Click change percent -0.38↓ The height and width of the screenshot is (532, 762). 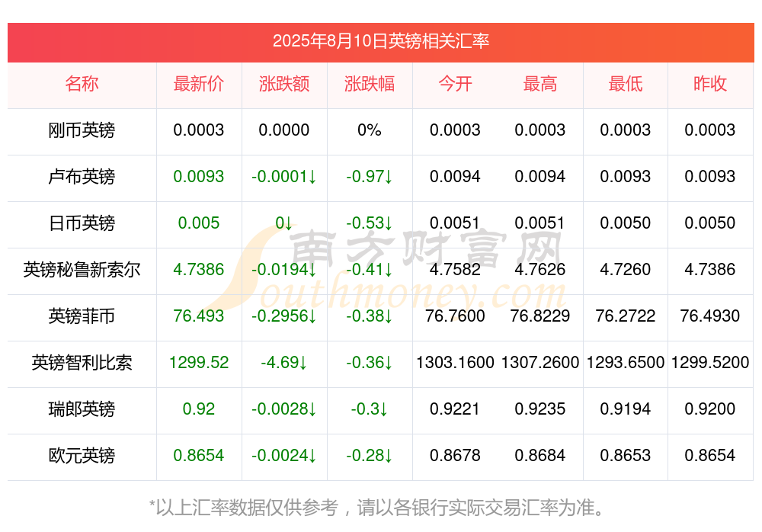point(370,316)
